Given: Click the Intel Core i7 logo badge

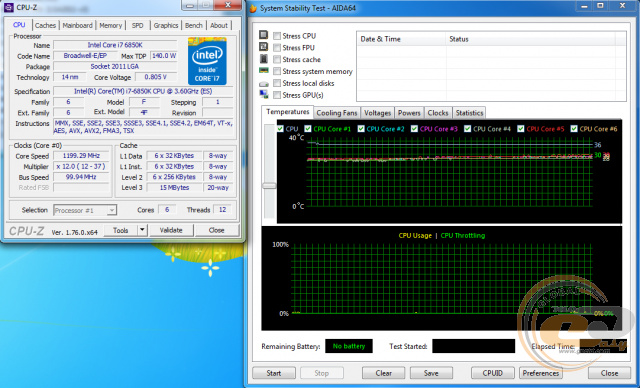Looking at the screenshot, I should tap(207, 61).
